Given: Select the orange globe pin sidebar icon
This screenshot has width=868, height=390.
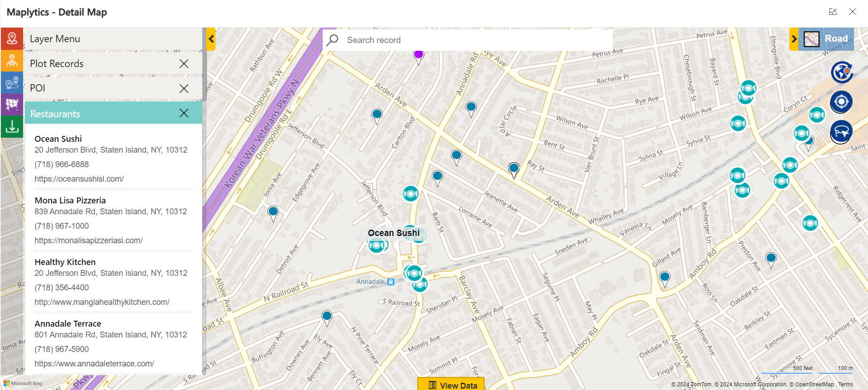Looking at the screenshot, I should pyautogui.click(x=12, y=61).
